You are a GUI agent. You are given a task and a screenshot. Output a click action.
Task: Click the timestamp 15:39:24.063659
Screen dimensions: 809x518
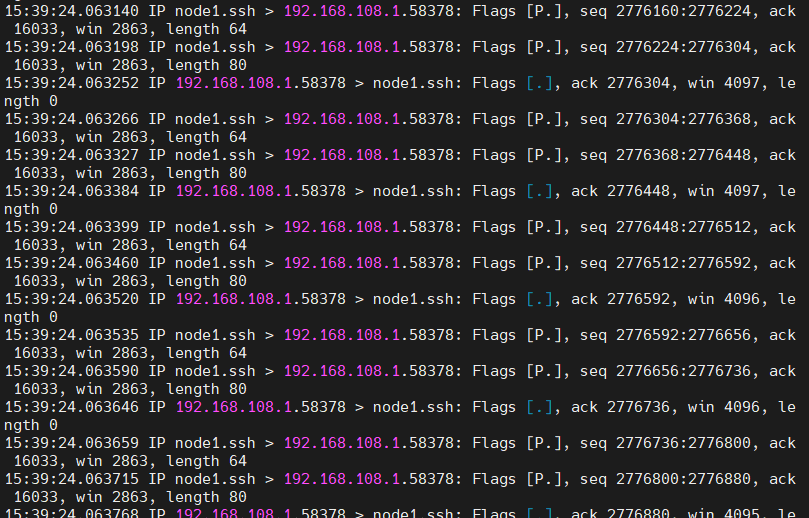tap(72, 443)
